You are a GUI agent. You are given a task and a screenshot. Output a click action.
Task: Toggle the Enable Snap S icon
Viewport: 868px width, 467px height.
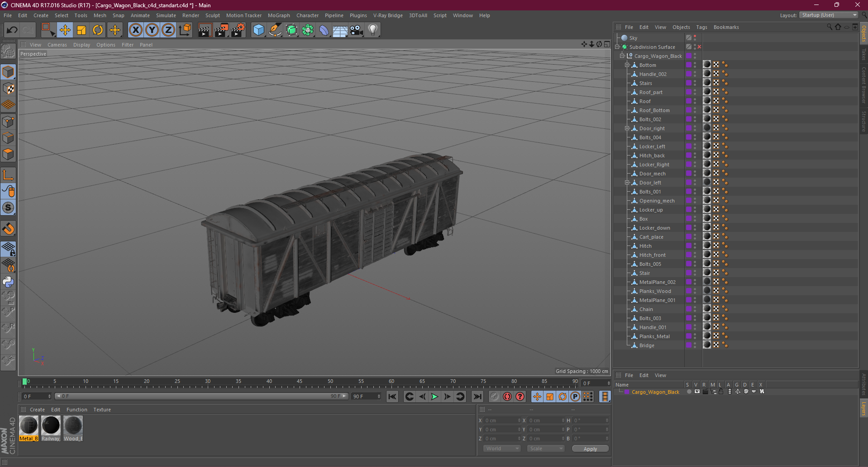[x=8, y=208]
